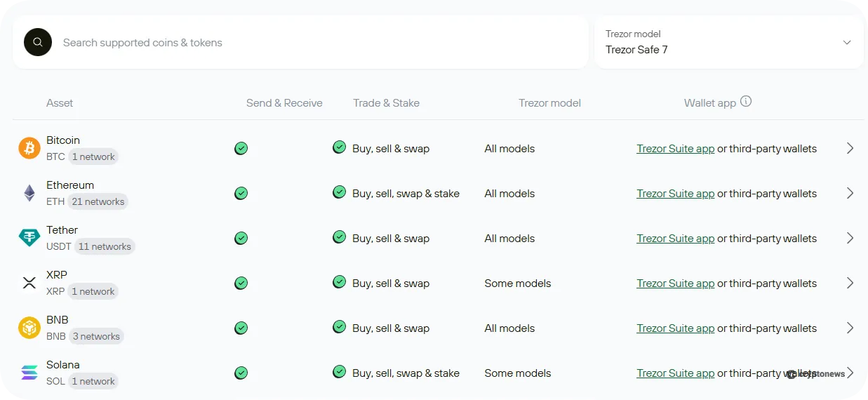Click the Ethereum diamond logo
The height and width of the screenshot is (400, 868).
[x=29, y=193]
